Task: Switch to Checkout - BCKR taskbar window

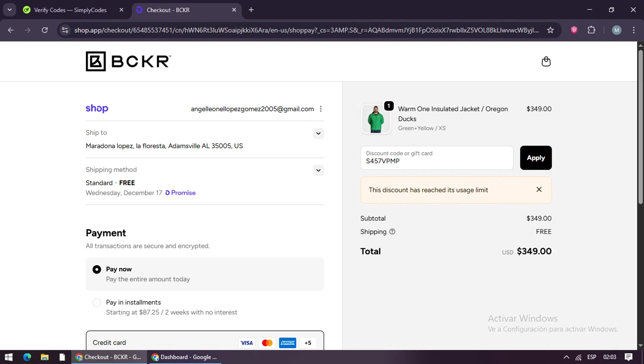Action: 109,357
